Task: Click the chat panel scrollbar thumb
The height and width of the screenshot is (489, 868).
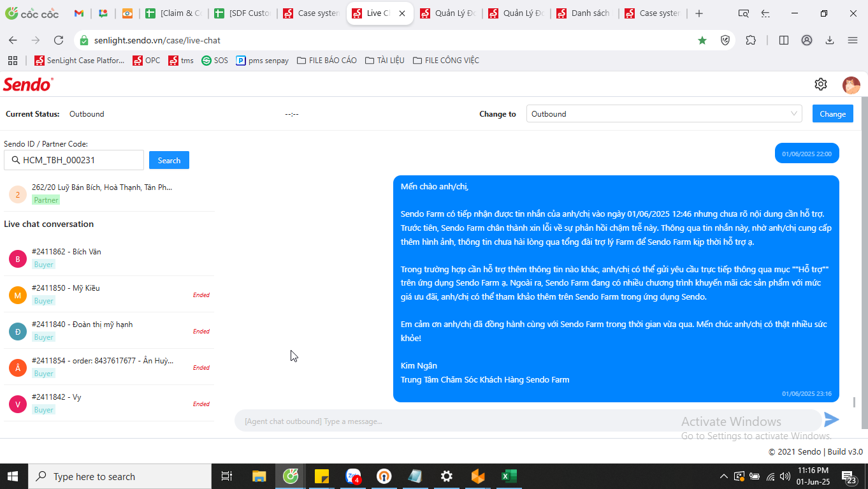Action: point(854,402)
